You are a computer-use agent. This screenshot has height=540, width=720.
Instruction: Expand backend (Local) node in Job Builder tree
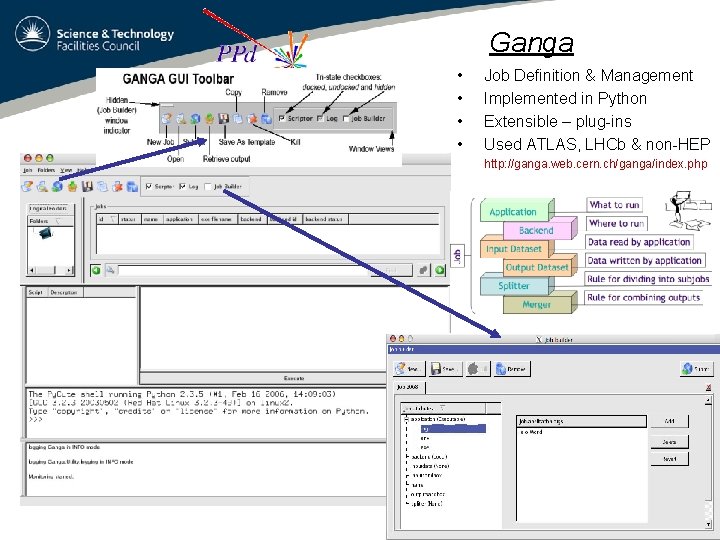pyautogui.click(x=407, y=456)
